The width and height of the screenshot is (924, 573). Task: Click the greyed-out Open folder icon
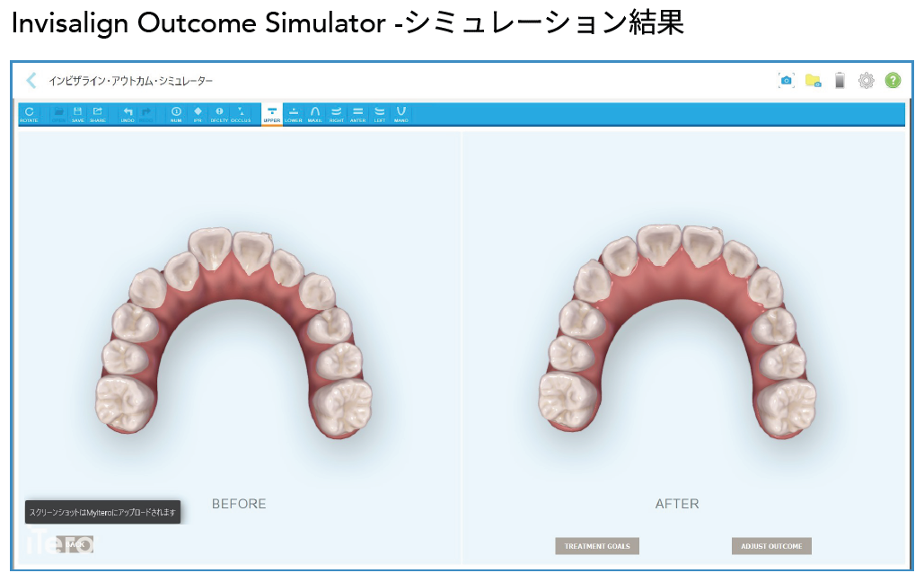pyautogui.click(x=59, y=114)
